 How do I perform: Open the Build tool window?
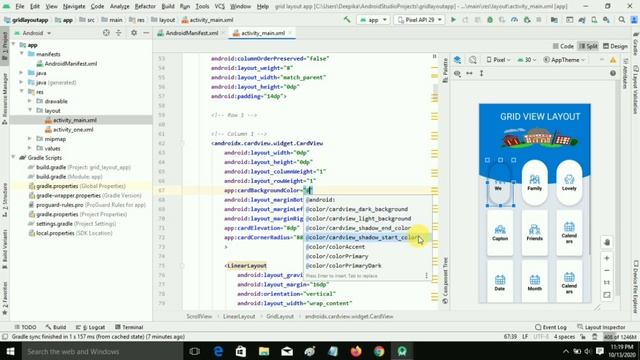[x=56, y=327]
